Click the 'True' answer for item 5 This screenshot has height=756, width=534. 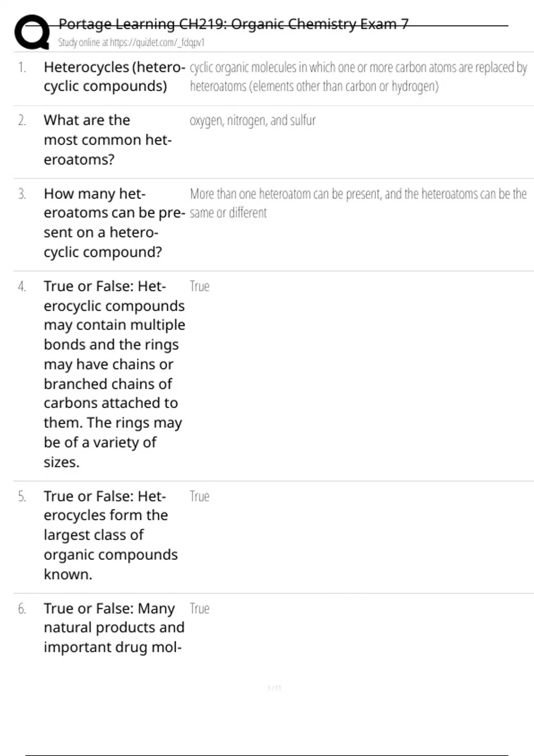tap(199, 496)
